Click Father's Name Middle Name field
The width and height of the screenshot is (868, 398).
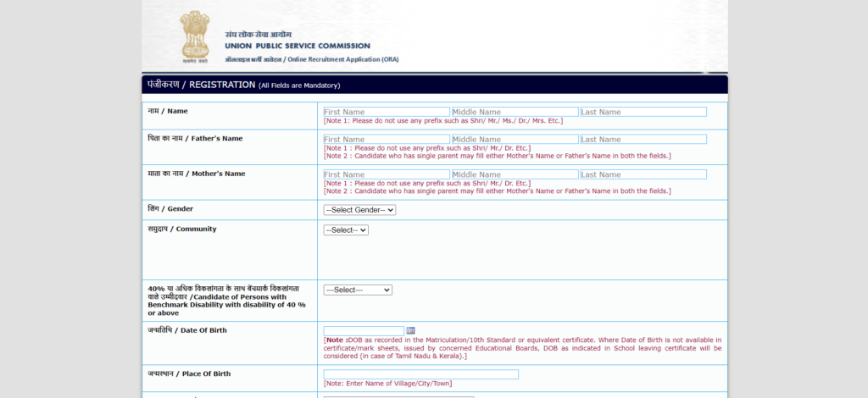point(515,139)
